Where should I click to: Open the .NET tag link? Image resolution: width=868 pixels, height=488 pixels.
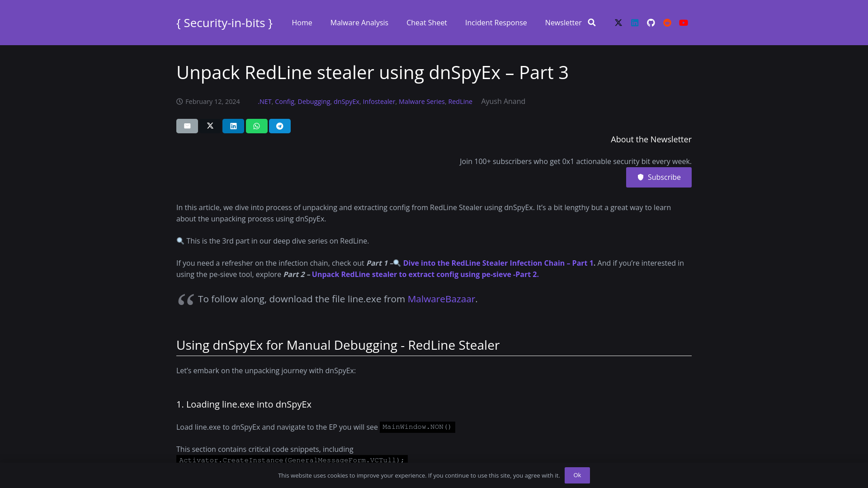click(264, 102)
